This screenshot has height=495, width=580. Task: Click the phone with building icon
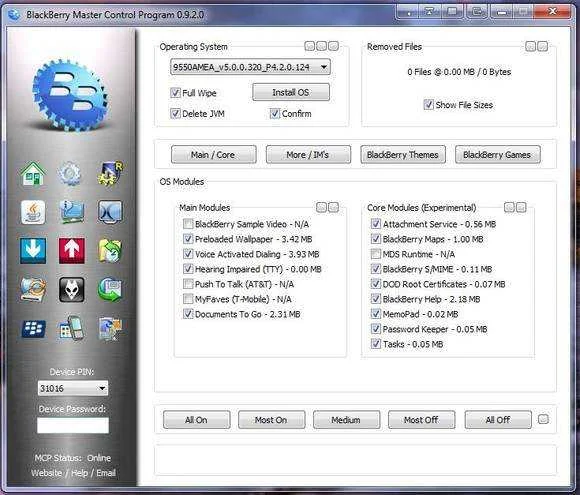pos(72,328)
